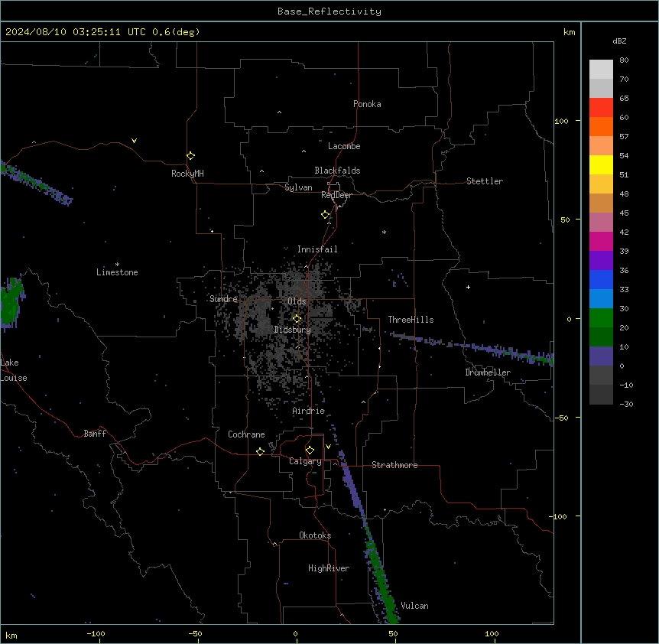The height and width of the screenshot is (644, 659).
Task: Click the ThreeHills label
Action: (411, 320)
